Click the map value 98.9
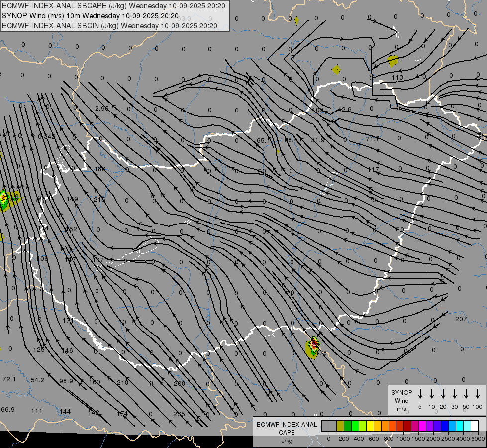This screenshot has height=448, width=487. pos(66,381)
